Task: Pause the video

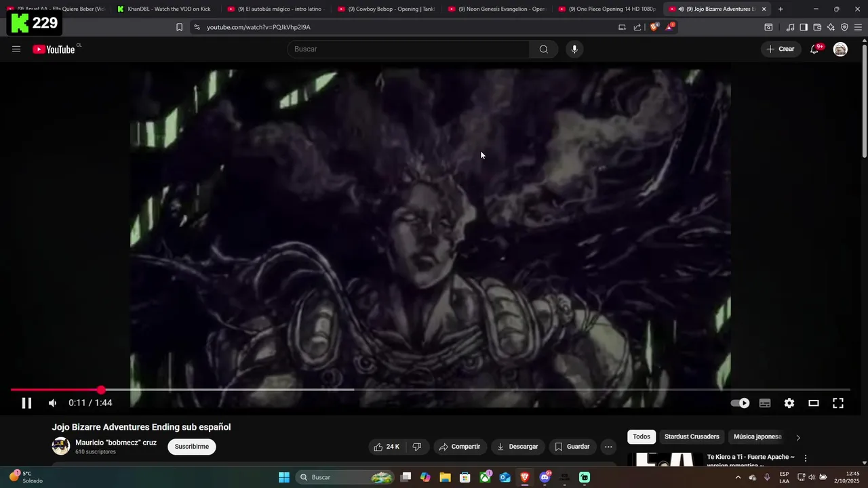Action: (26, 403)
